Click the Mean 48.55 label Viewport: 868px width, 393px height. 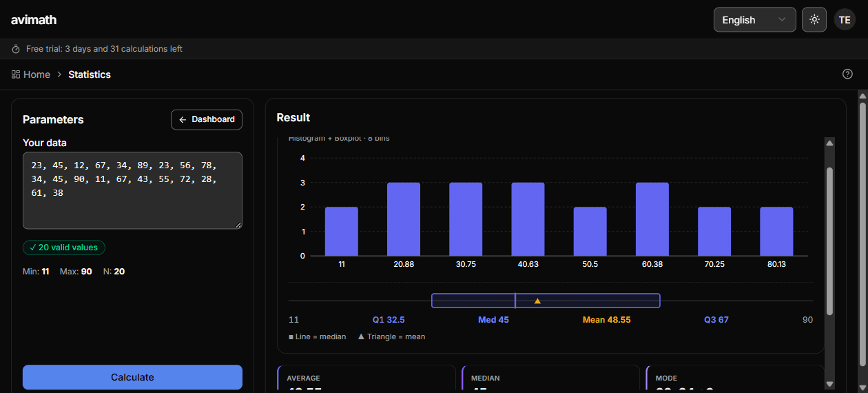point(606,320)
